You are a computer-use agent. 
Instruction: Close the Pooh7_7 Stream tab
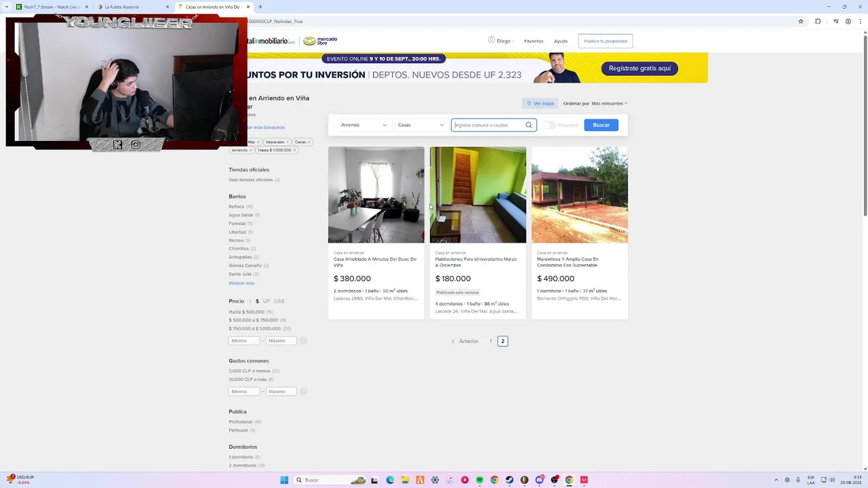[x=87, y=7]
